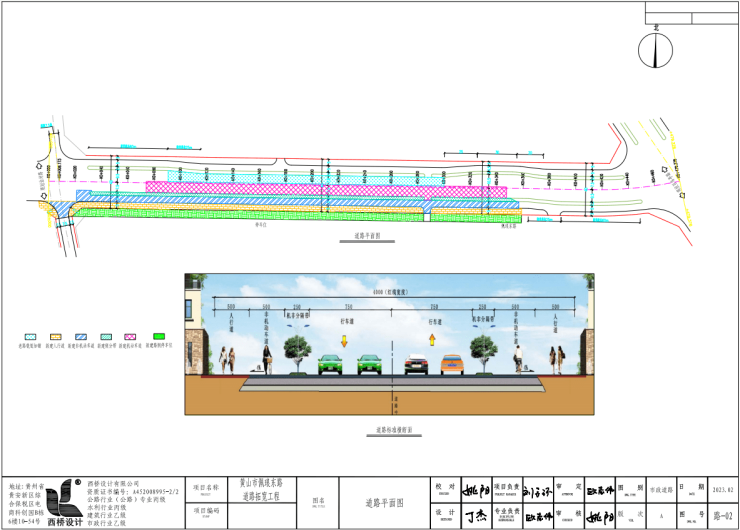Click the 审核 label cell

coord(569,515)
